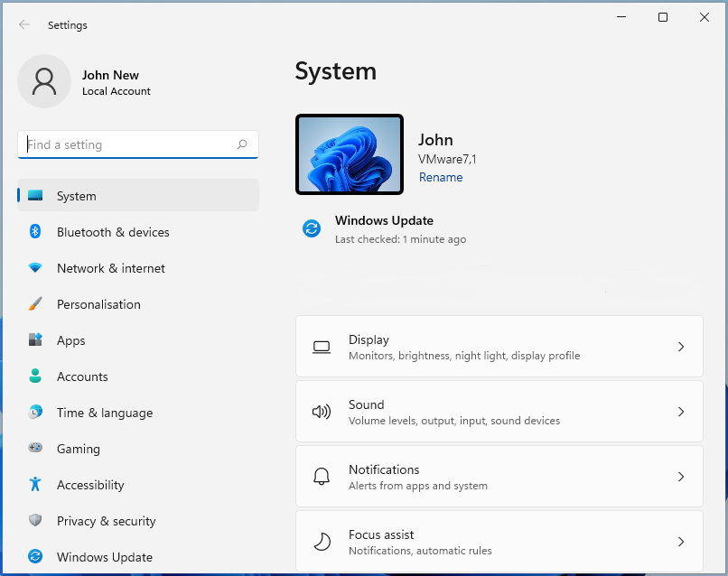
Task: Click the sidebar Windows Update sync icon
Action: (x=35, y=556)
